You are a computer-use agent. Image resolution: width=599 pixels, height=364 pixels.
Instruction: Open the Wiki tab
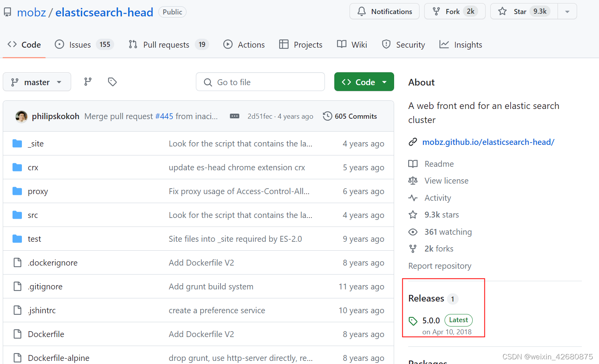pyautogui.click(x=352, y=45)
